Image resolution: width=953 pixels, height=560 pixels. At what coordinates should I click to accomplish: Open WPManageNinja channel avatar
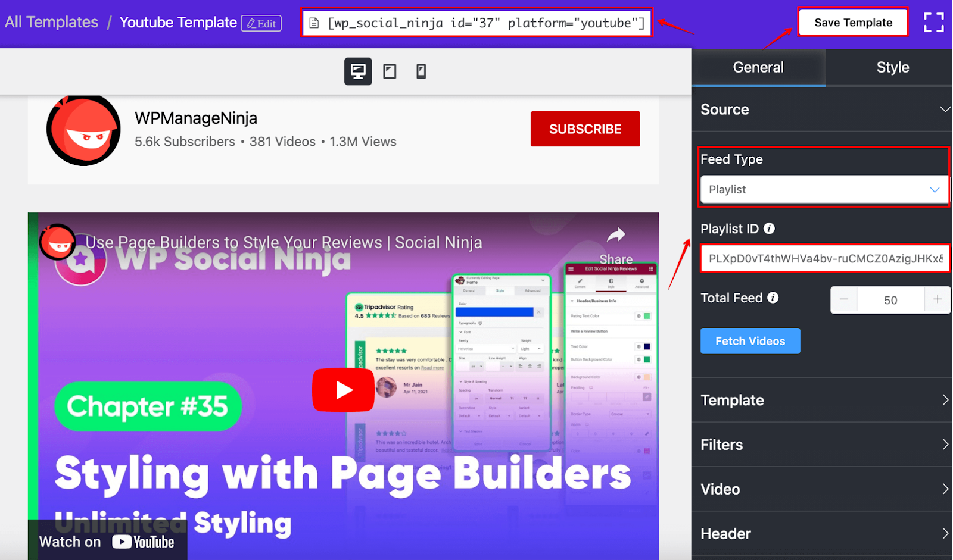click(x=83, y=130)
